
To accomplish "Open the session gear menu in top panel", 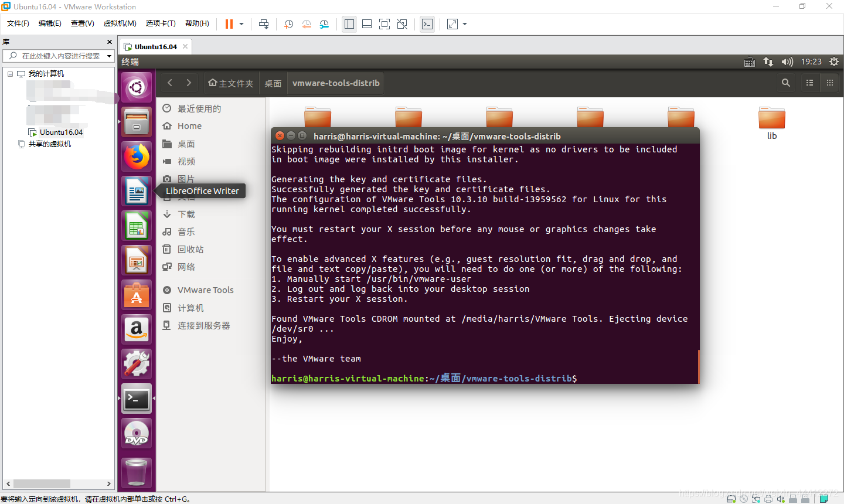I will (x=834, y=62).
